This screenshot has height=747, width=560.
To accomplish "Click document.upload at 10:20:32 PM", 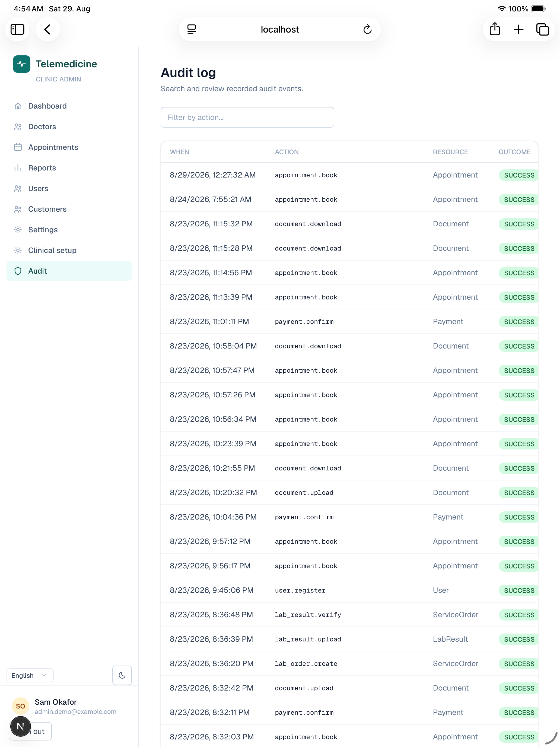I will tap(304, 493).
